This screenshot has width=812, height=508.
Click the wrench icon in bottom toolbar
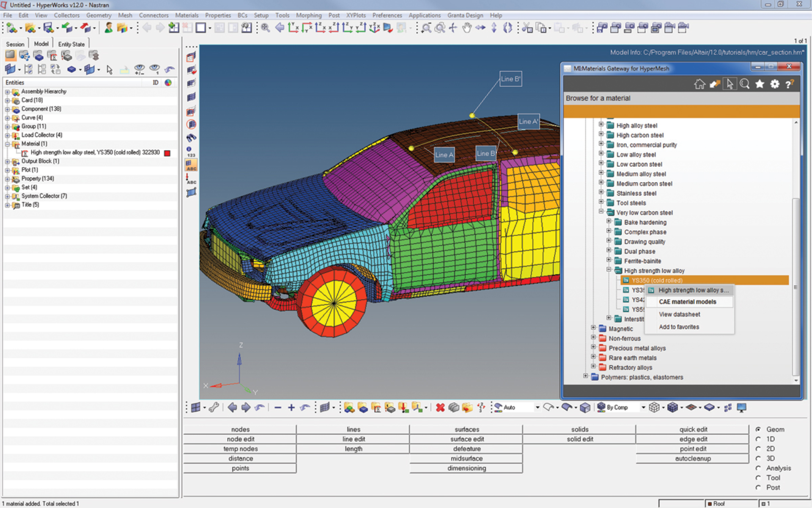[x=214, y=408]
